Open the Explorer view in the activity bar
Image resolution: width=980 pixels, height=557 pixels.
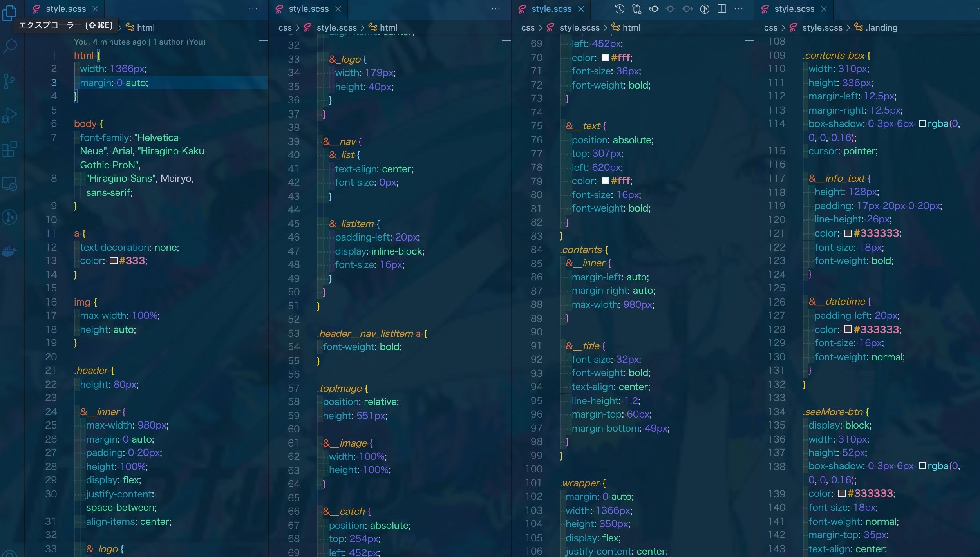(x=9, y=13)
